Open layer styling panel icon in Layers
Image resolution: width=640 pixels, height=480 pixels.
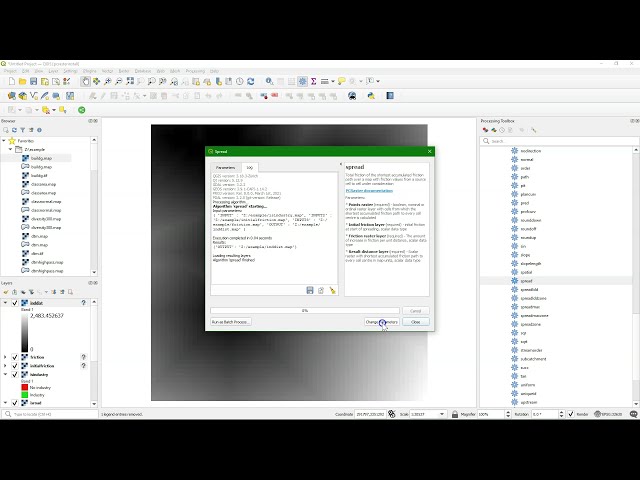(6, 292)
